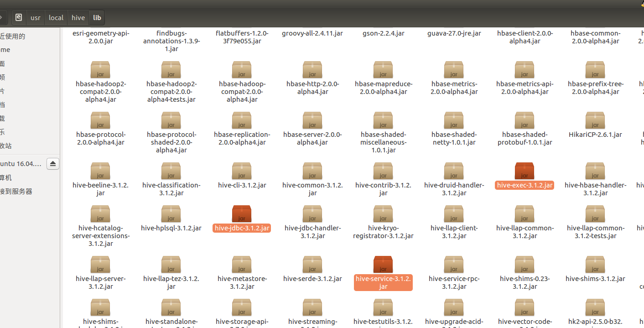Screen dimensions: 644x328
Task: Select hive-llap-common-3.1.2.jar icon
Action: coord(525,214)
